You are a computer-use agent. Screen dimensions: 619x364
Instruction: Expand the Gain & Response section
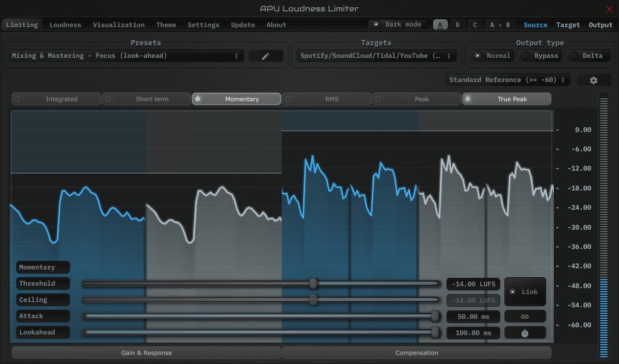click(x=147, y=353)
